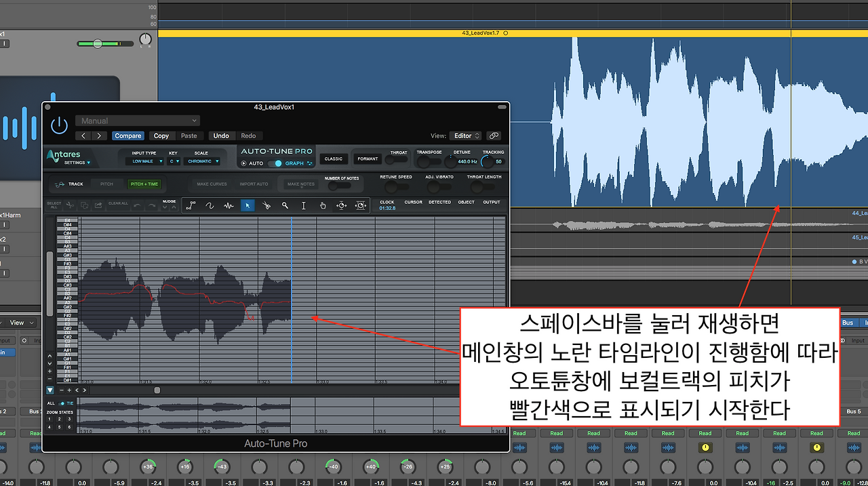Toggle the FORMANT button
The width and height of the screenshot is (868, 486).
click(368, 159)
